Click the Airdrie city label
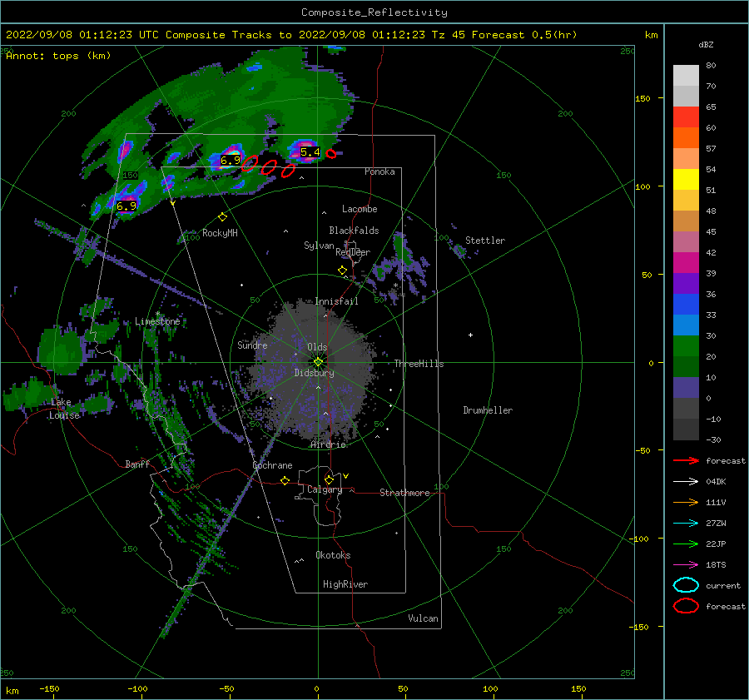The width and height of the screenshot is (749, 700). click(x=328, y=444)
